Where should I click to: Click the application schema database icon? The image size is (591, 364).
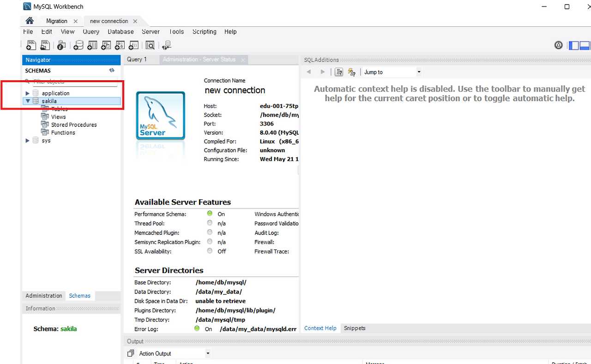[36, 93]
